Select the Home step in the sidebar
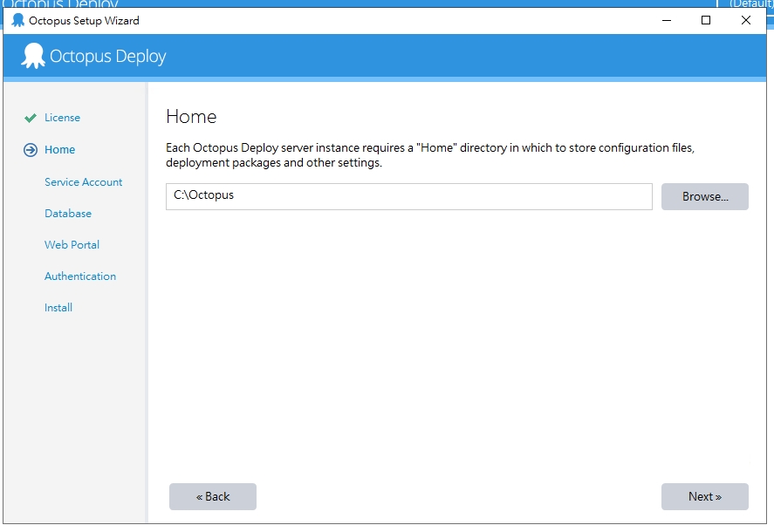 click(59, 149)
